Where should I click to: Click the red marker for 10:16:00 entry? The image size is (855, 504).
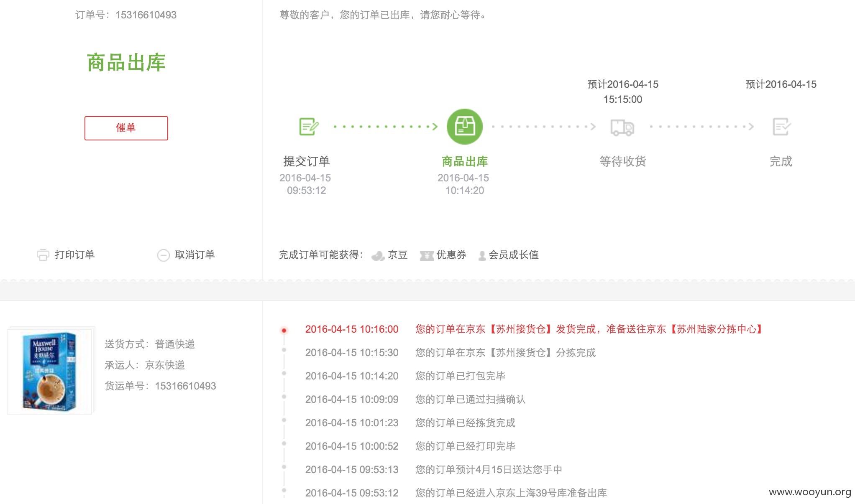click(x=284, y=330)
